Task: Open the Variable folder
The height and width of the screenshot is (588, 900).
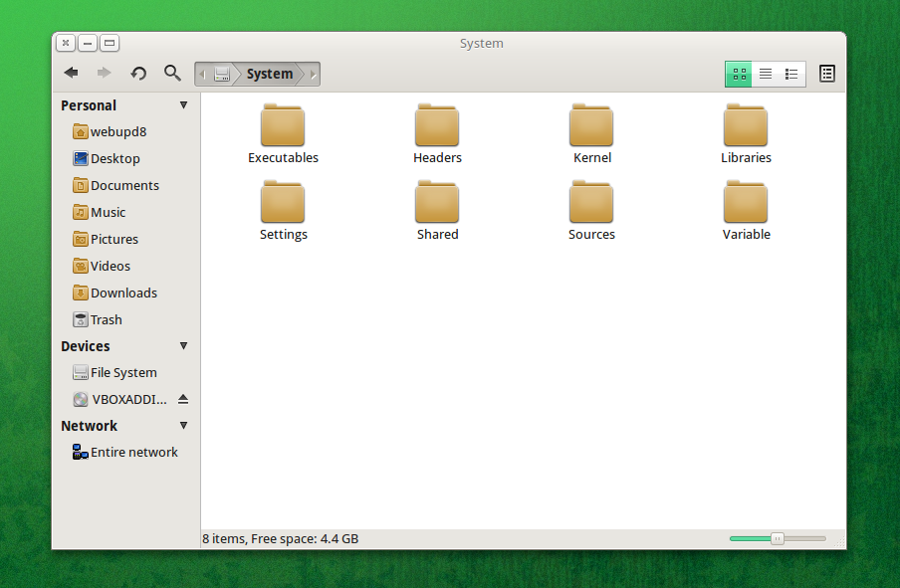Action: point(746,211)
